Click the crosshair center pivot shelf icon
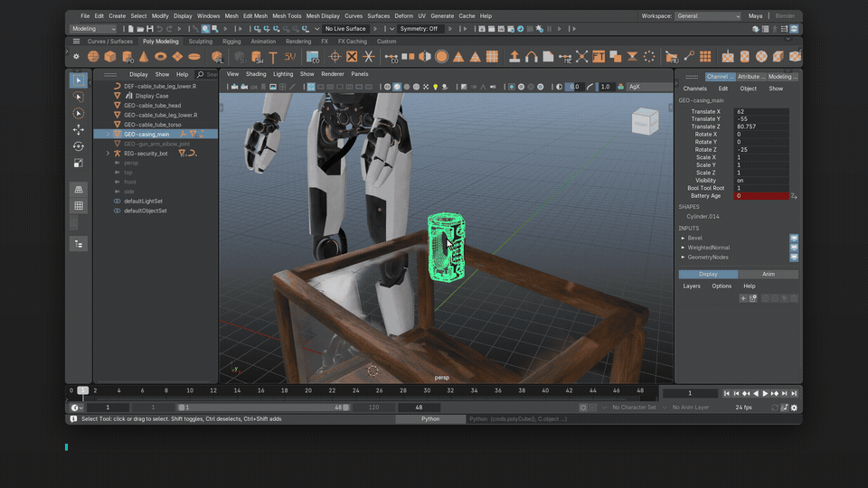The height and width of the screenshot is (488, 868). pyautogui.click(x=335, y=56)
